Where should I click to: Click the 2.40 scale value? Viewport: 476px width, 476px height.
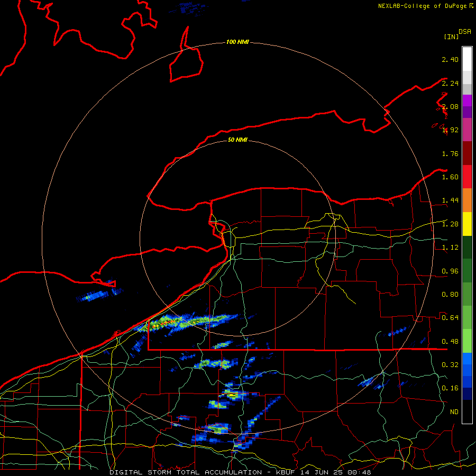pos(450,59)
